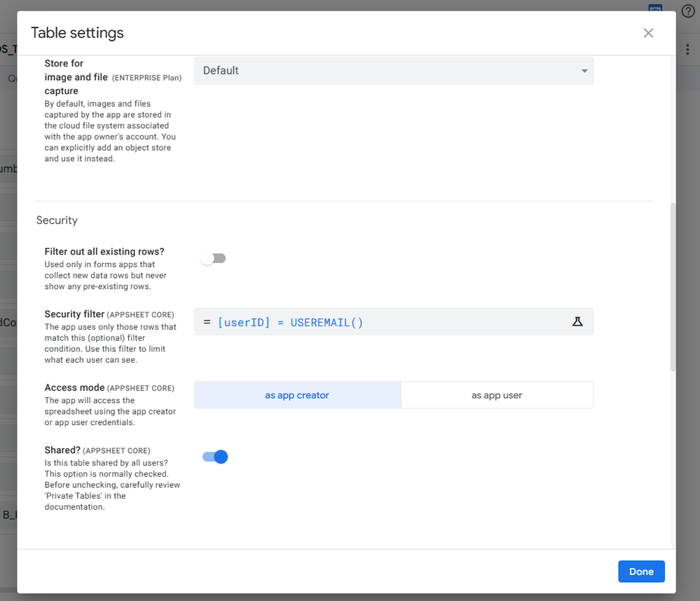This screenshot has height=601, width=700.
Task: Open expression assistant flask icon
Action: (577, 322)
